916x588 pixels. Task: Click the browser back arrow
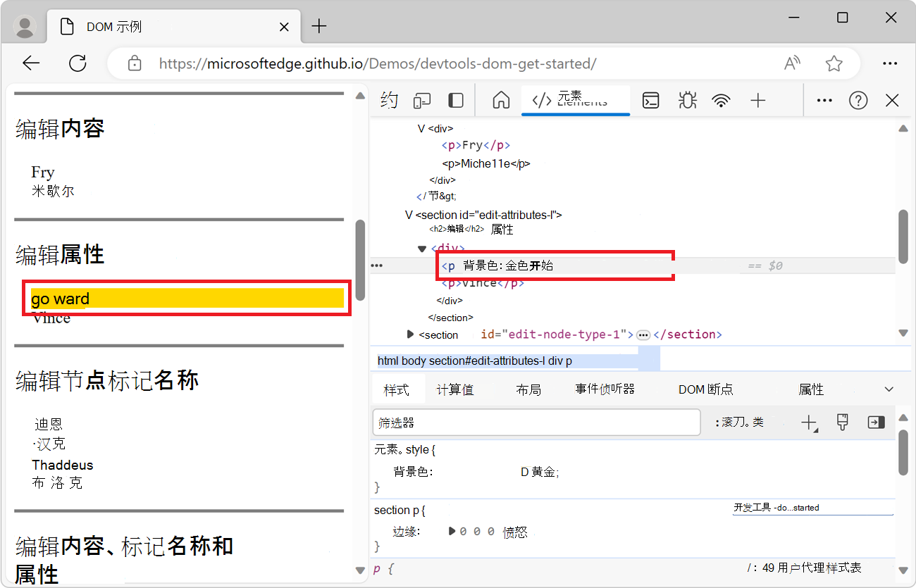[x=31, y=63]
